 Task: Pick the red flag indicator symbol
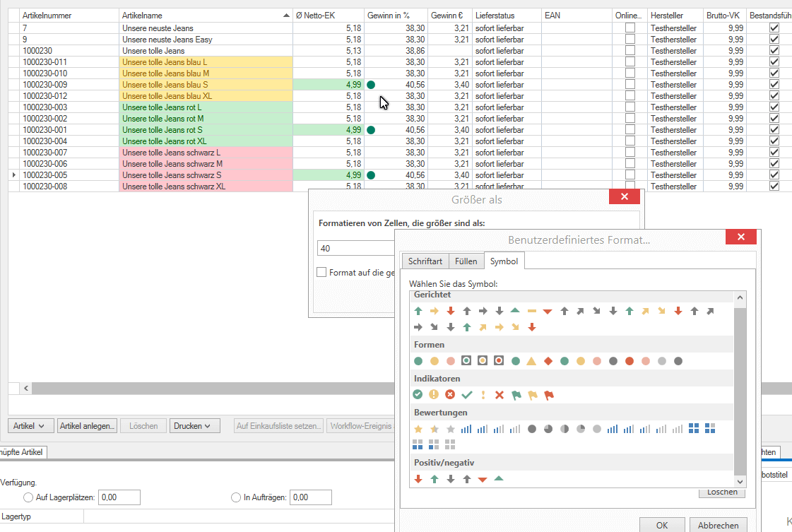click(548, 394)
